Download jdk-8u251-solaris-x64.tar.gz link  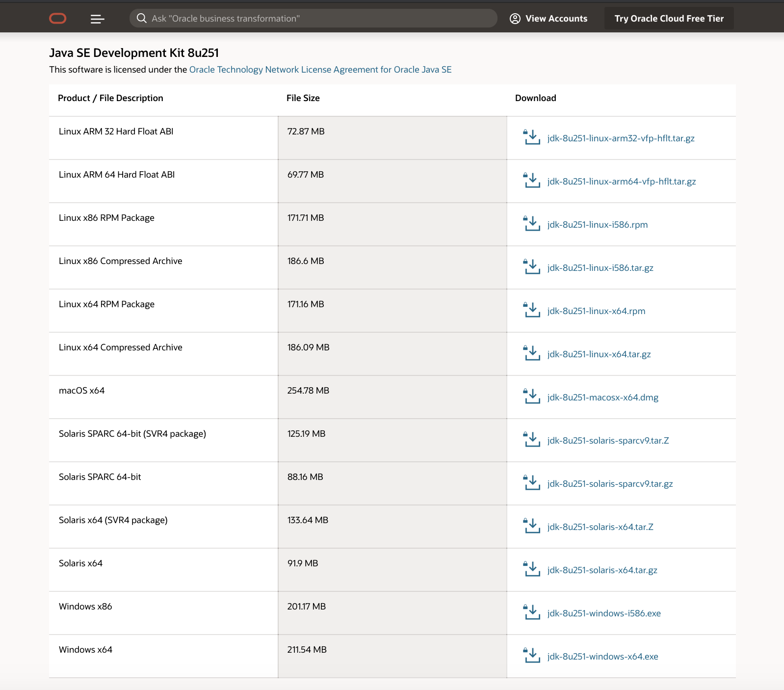(x=602, y=570)
